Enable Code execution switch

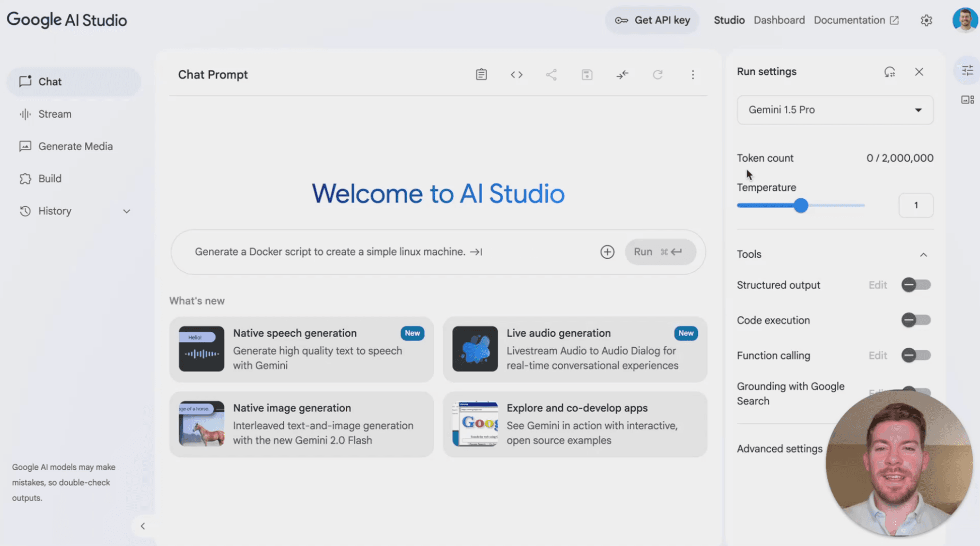click(x=916, y=320)
